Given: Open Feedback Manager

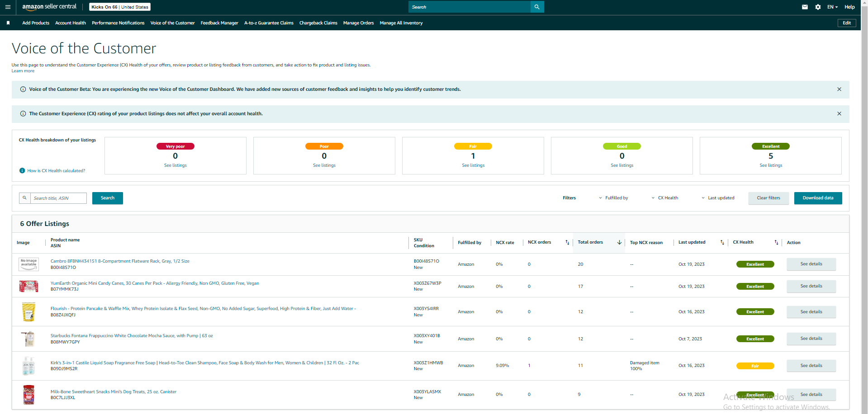Looking at the screenshot, I should coord(219,23).
